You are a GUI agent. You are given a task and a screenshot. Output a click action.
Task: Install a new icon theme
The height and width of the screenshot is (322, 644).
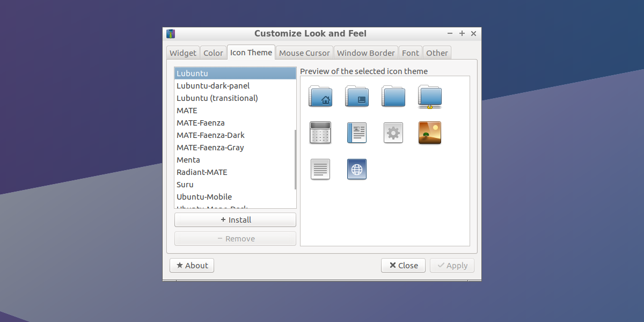[235, 219]
